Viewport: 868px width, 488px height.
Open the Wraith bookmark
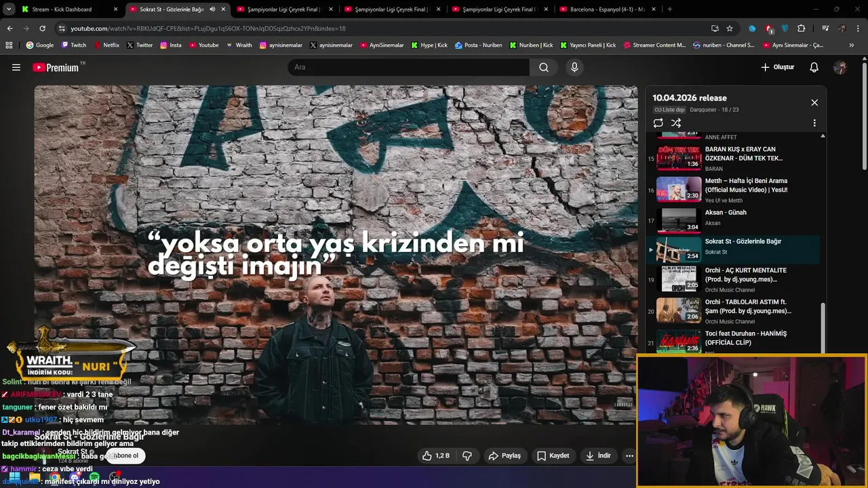[x=239, y=45]
